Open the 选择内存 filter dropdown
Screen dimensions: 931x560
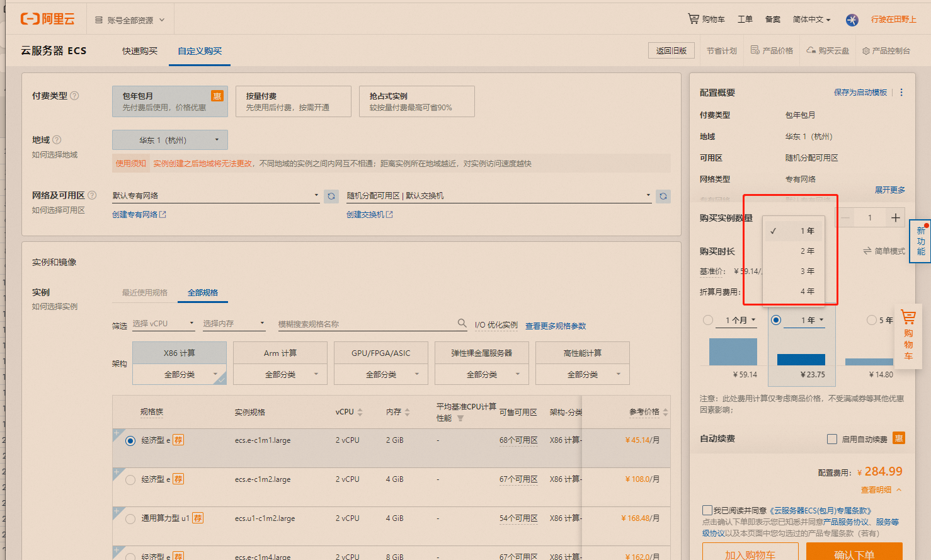pos(234,323)
